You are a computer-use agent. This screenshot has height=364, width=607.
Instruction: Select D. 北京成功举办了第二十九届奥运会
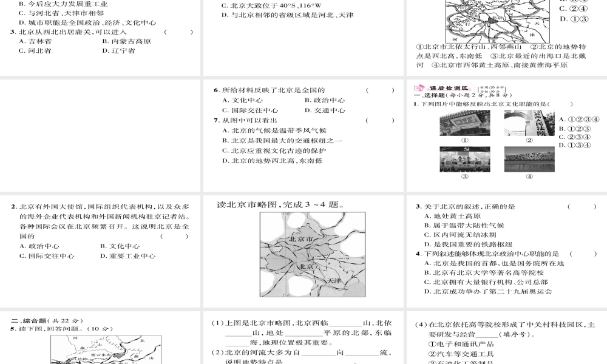click(x=488, y=292)
